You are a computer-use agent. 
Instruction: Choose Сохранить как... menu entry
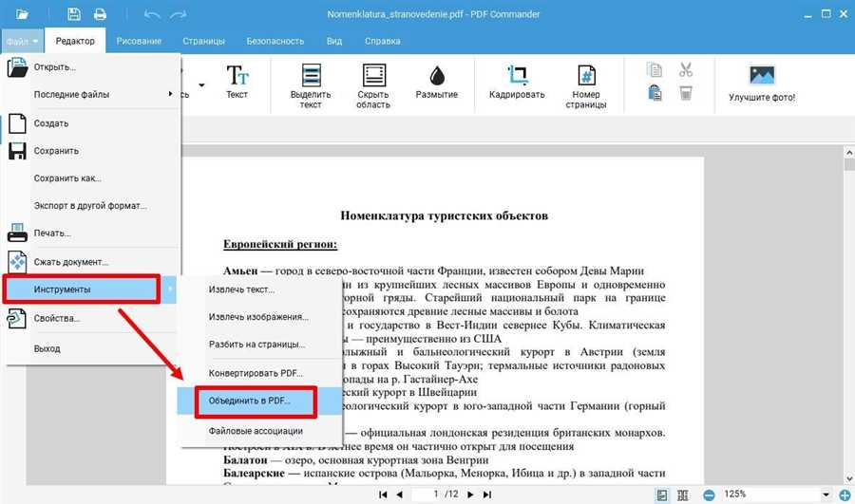93,178
